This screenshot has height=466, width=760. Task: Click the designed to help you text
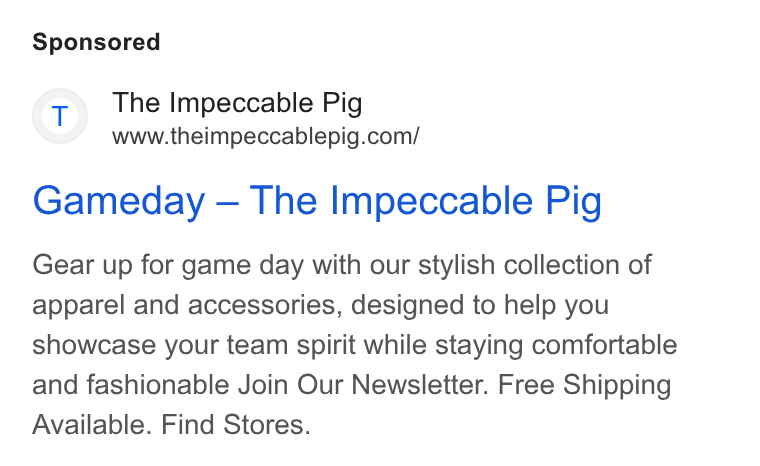coord(480,305)
